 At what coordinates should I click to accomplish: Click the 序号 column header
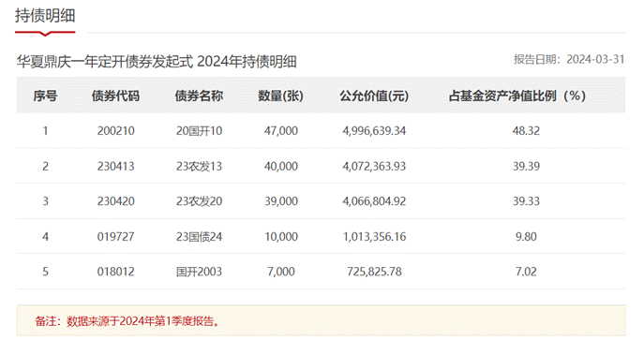[x=45, y=96]
